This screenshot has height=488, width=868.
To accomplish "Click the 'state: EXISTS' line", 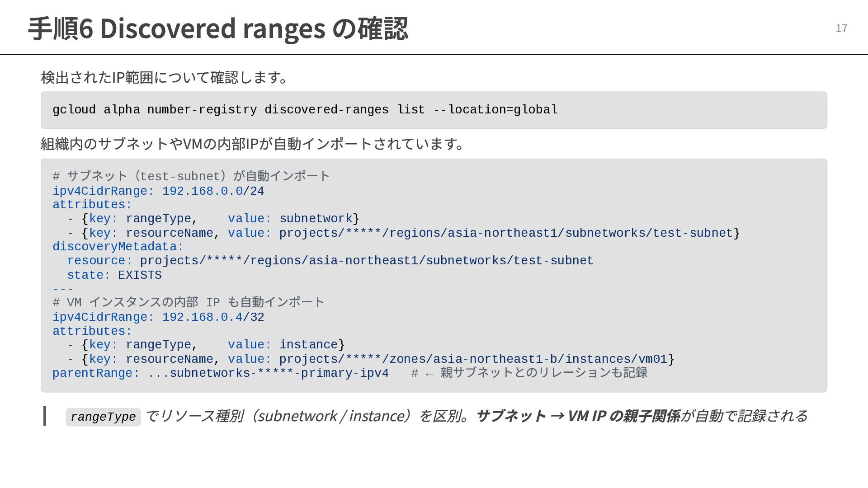I will [x=114, y=275].
